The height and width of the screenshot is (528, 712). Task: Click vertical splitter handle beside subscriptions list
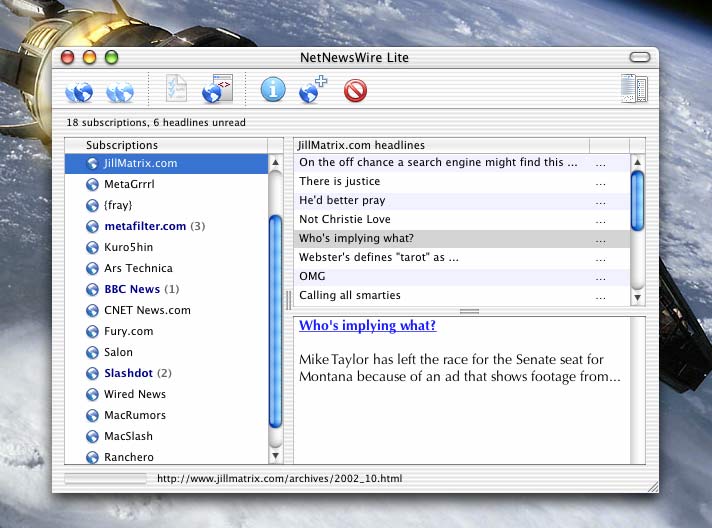(288, 300)
